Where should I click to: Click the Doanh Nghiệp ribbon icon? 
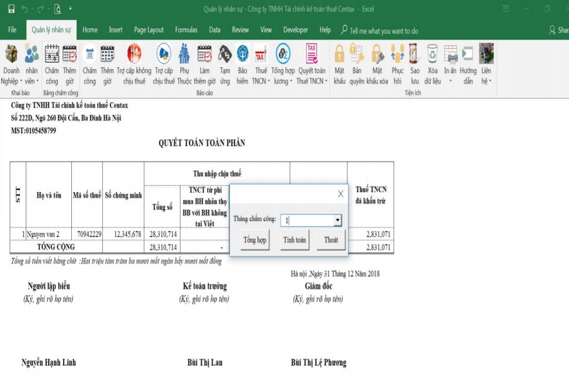click(x=11, y=55)
